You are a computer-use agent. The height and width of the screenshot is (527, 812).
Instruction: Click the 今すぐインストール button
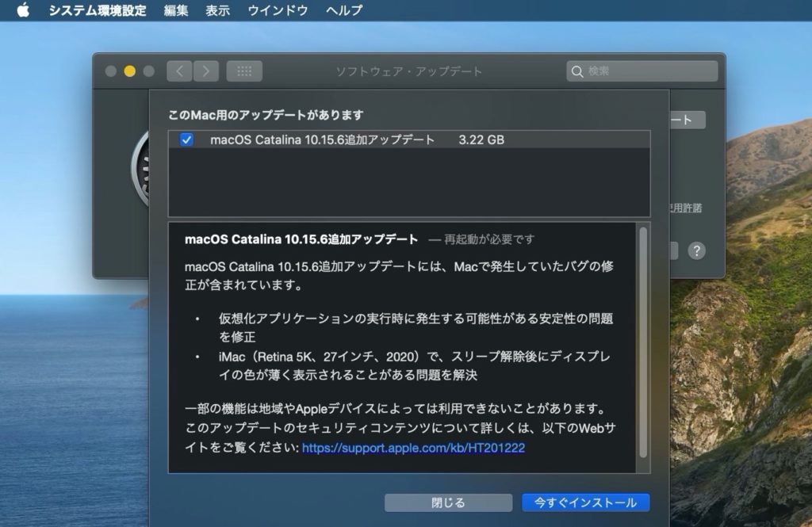pyautogui.click(x=585, y=502)
